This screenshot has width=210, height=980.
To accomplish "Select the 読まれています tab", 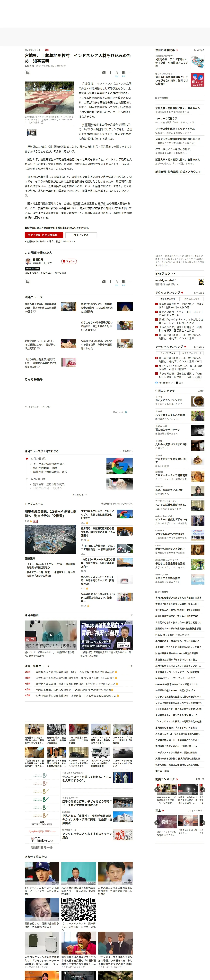I will pyautogui.click(x=168, y=299).
